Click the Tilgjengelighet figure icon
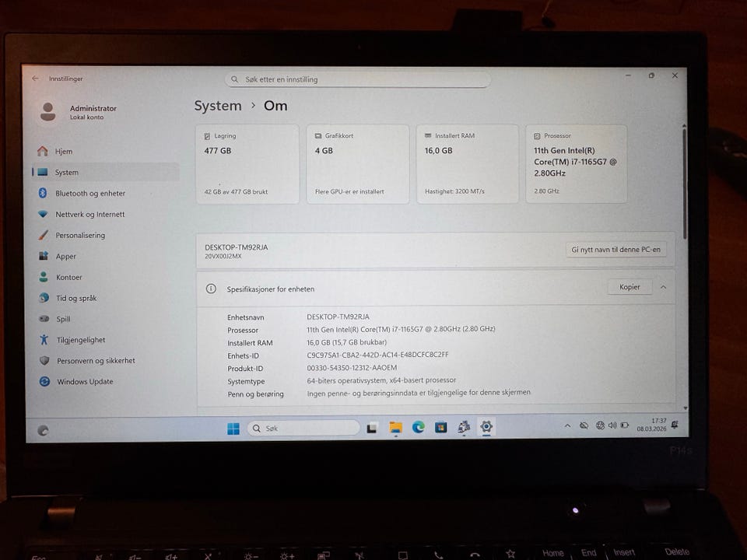 pyautogui.click(x=44, y=340)
